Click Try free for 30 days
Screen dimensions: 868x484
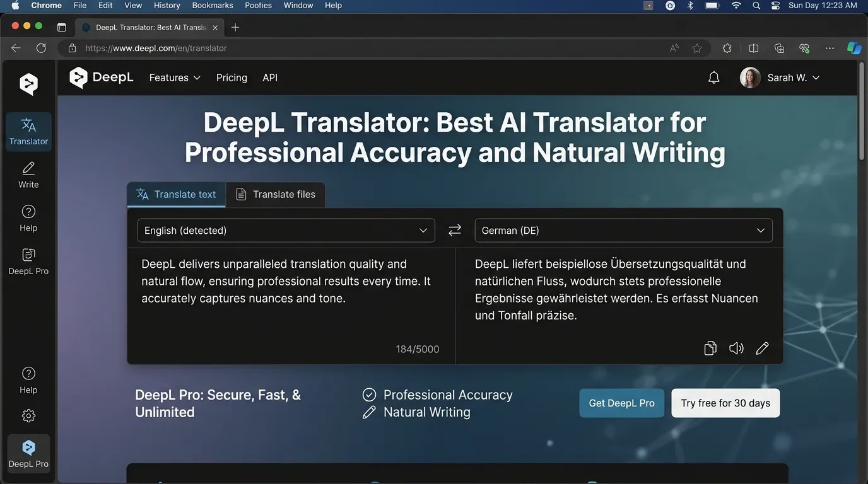coord(725,403)
